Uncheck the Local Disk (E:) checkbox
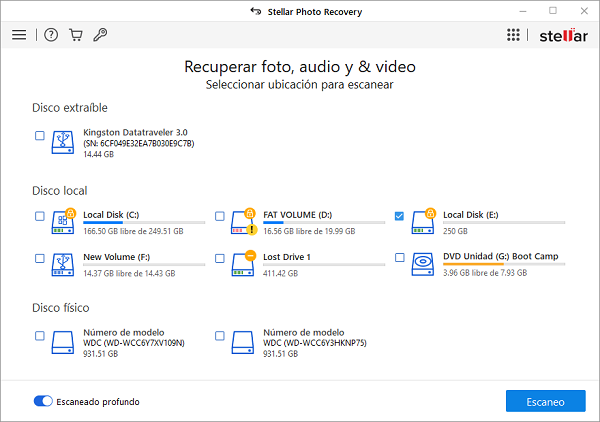 point(400,216)
